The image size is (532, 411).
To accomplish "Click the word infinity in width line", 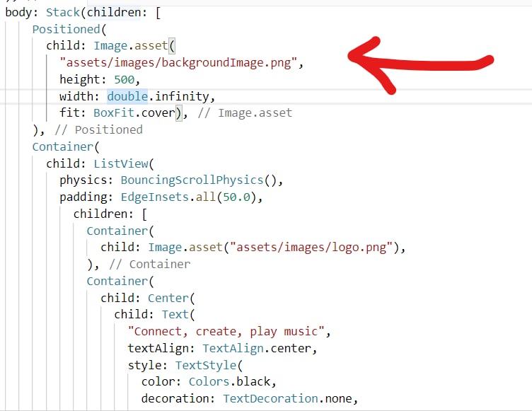I will [x=182, y=96].
